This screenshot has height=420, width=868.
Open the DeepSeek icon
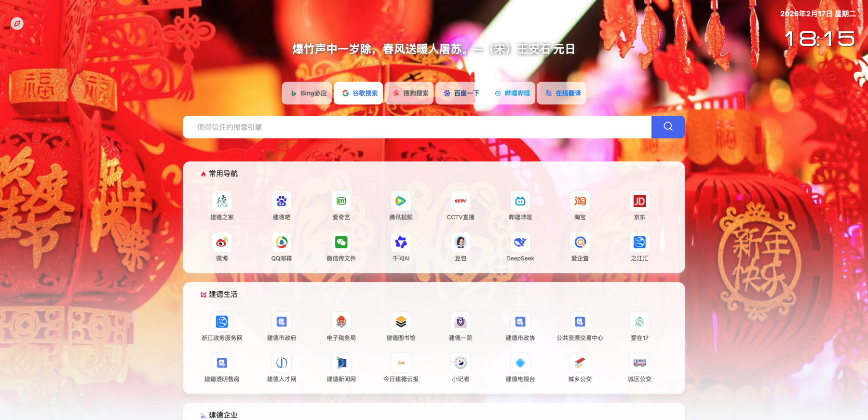(520, 242)
